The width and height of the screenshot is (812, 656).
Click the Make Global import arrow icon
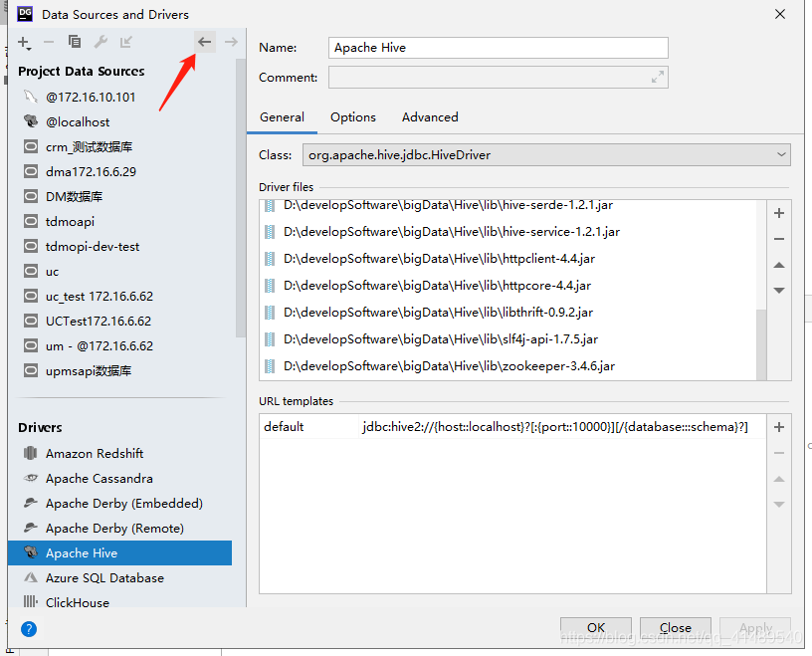click(x=125, y=42)
